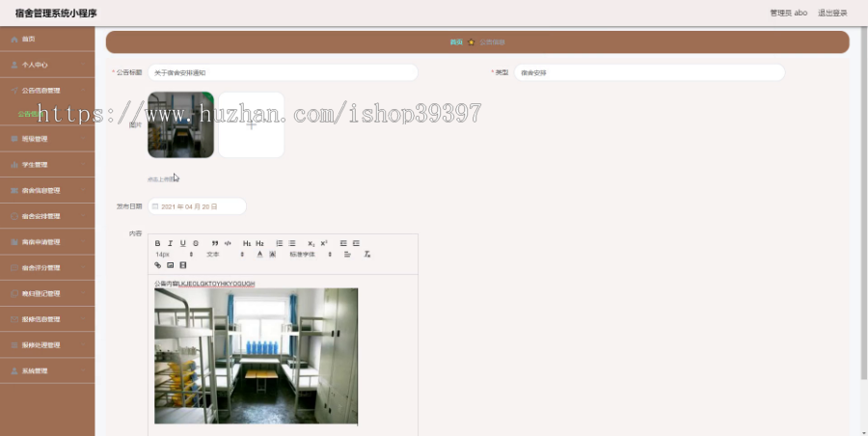Click the calendar icon in the 发布日期 field
The height and width of the screenshot is (436, 868).
click(155, 206)
